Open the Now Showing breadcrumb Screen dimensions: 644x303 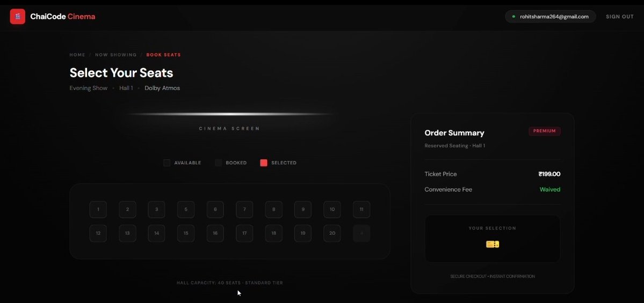[116, 55]
